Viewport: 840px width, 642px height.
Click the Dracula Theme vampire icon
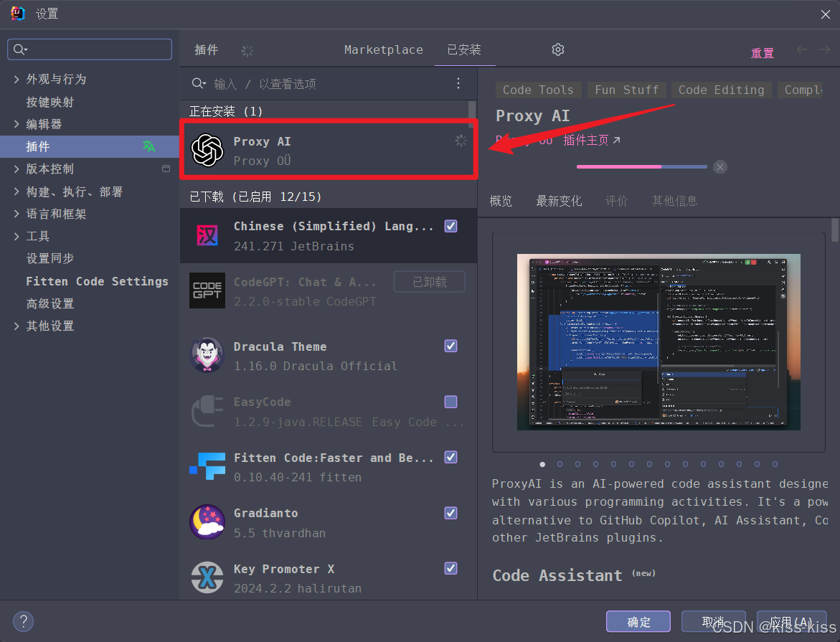(207, 355)
